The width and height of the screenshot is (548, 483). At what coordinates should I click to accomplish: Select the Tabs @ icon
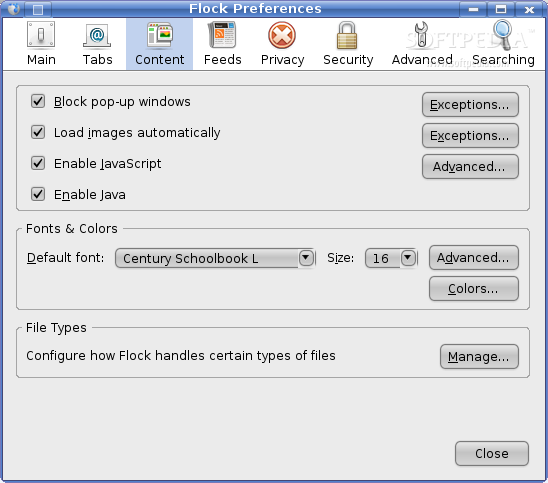[97, 35]
